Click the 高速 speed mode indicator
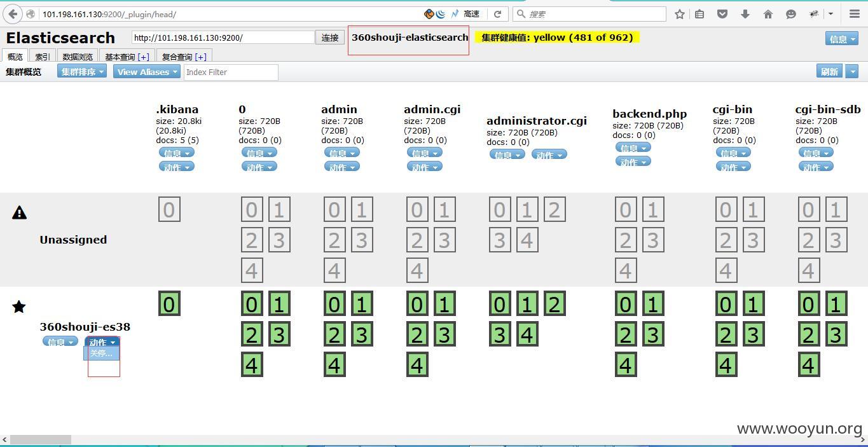Screen dimensions: 868x447 pyautogui.click(x=471, y=14)
